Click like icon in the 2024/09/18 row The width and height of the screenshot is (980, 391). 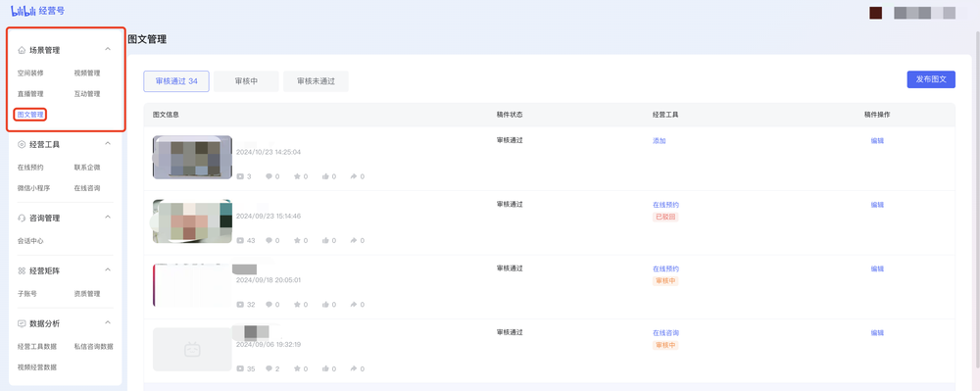click(325, 305)
